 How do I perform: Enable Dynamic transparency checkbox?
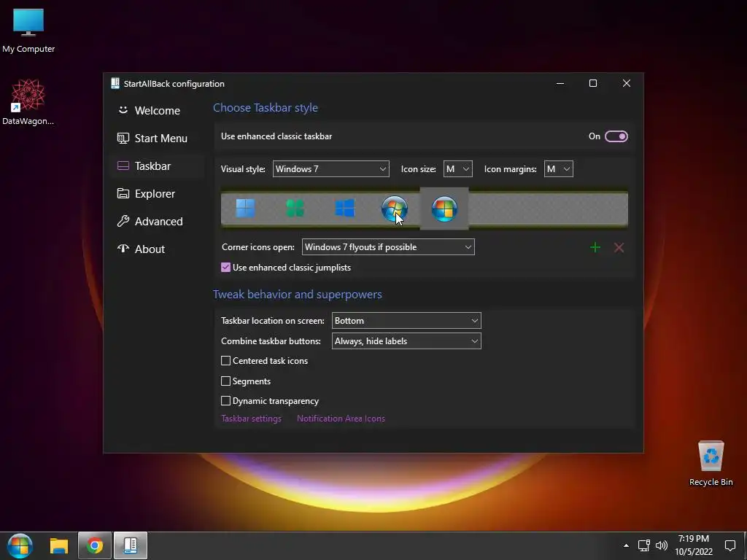226,401
